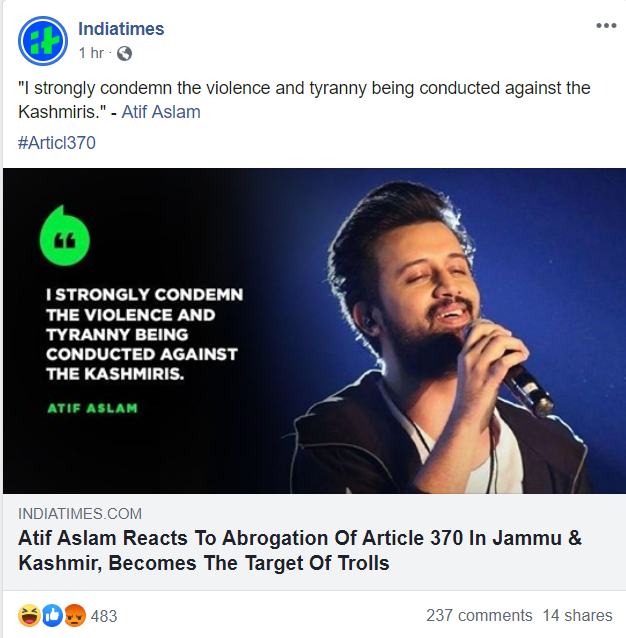View the 14 shares
This screenshot has width=626, height=638.
[x=578, y=616]
